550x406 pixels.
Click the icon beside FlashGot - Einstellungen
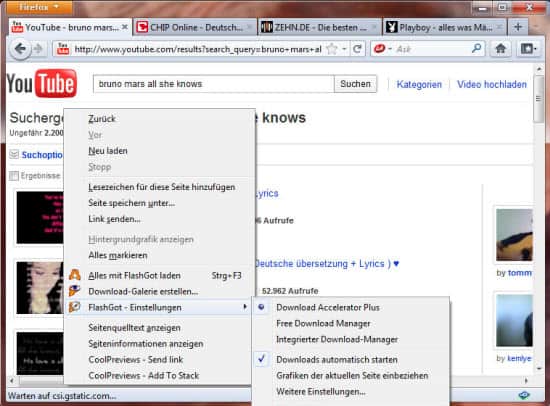point(74,307)
